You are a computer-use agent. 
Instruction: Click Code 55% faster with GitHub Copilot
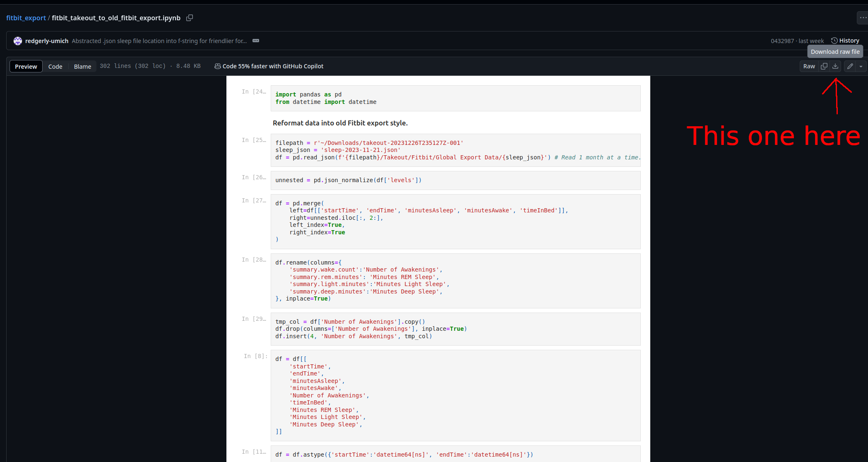tap(273, 66)
